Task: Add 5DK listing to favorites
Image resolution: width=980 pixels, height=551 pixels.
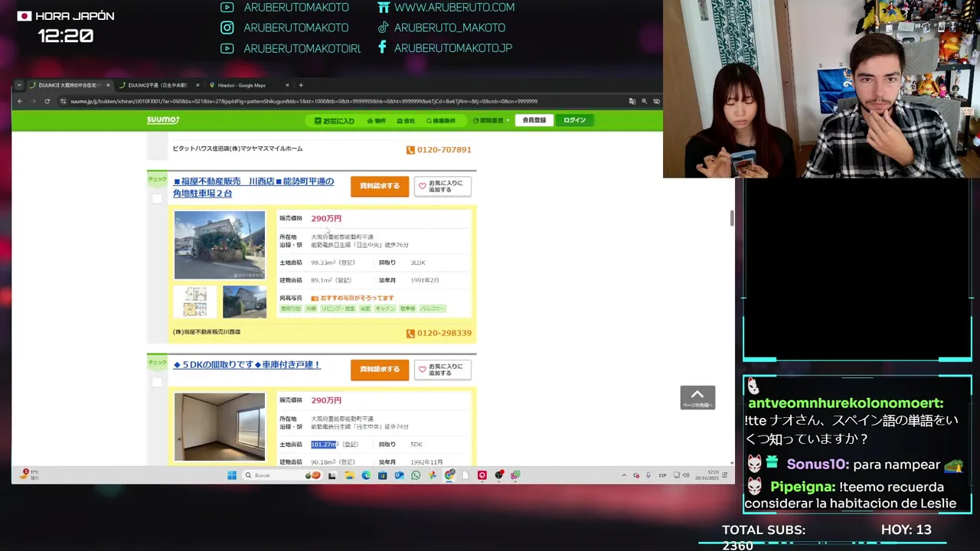Action: tap(443, 369)
